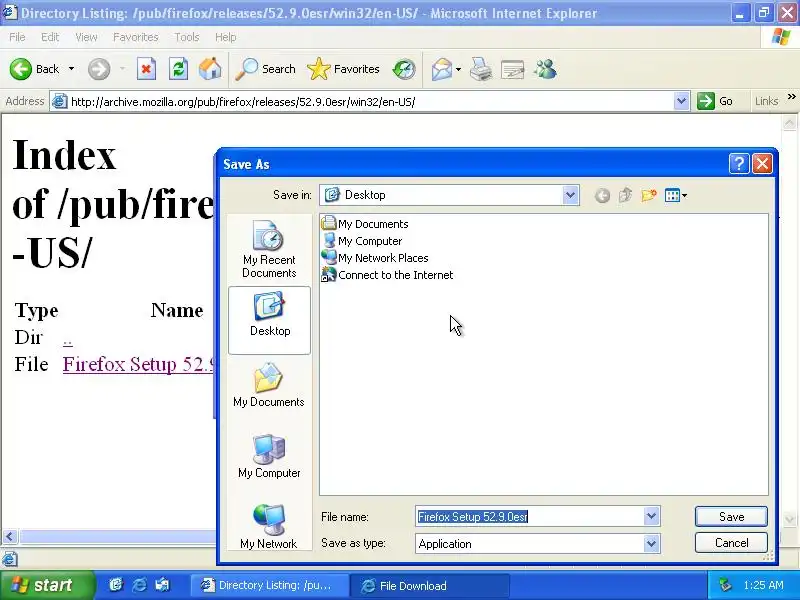800x600 pixels.
Task: Open the Search pane in the toolbar
Action: (265, 69)
